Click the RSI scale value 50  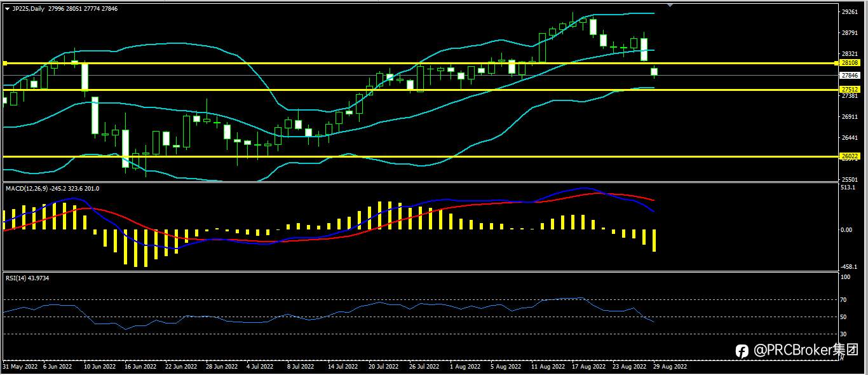click(844, 317)
